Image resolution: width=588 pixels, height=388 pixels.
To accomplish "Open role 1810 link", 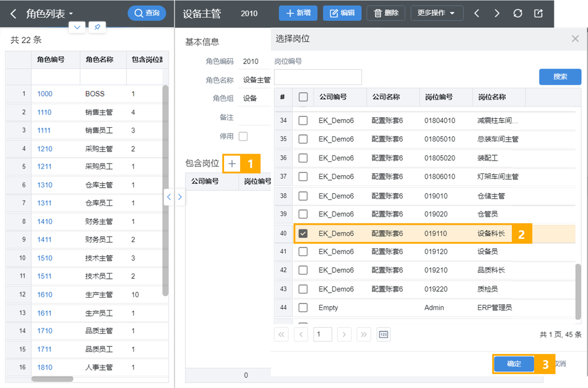I will (x=45, y=367).
